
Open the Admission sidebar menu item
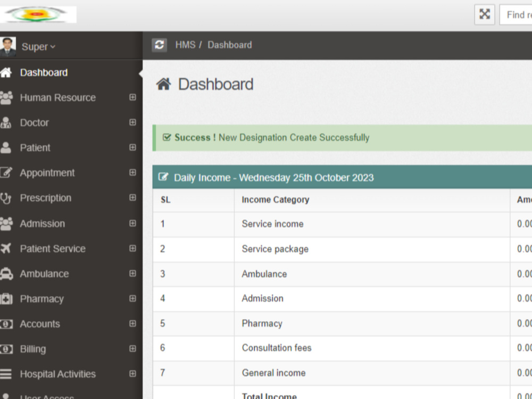pos(42,223)
